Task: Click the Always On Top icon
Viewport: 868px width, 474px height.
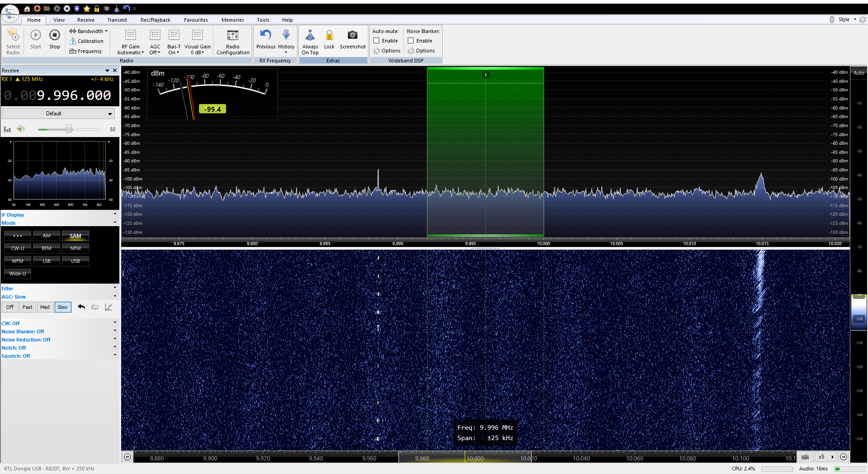Action: pyautogui.click(x=310, y=35)
